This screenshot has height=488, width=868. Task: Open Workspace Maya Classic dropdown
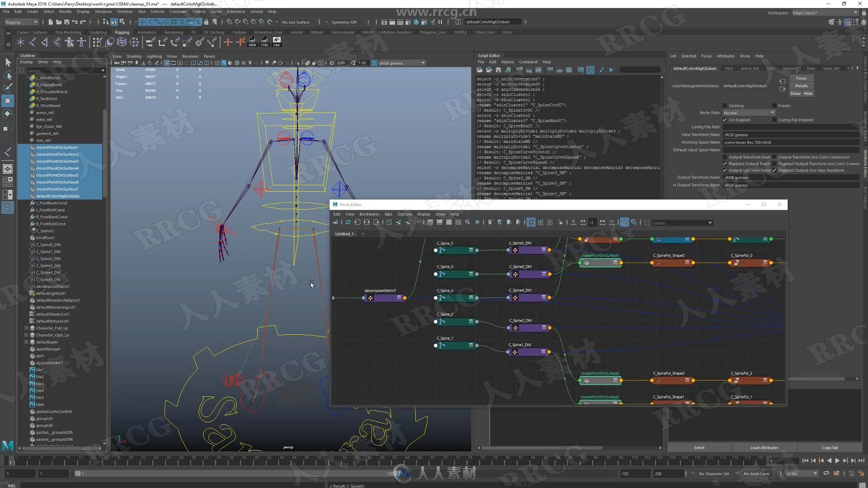tap(825, 13)
